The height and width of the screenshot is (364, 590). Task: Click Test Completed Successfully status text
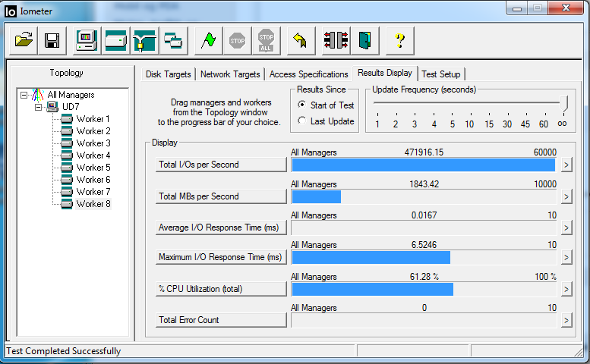pyautogui.click(x=64, y=351)
